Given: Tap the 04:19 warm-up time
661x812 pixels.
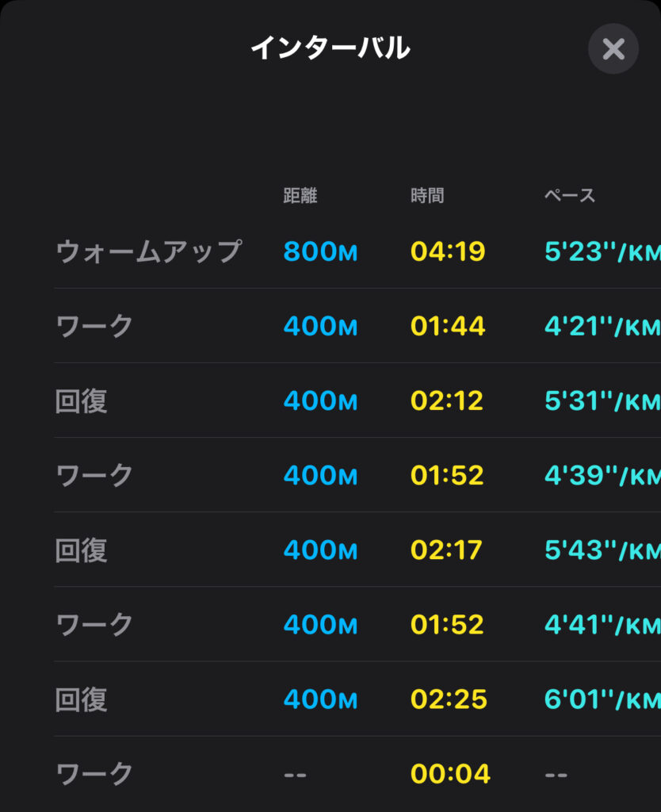Looking at the screenshot, I should click(448, 251).
